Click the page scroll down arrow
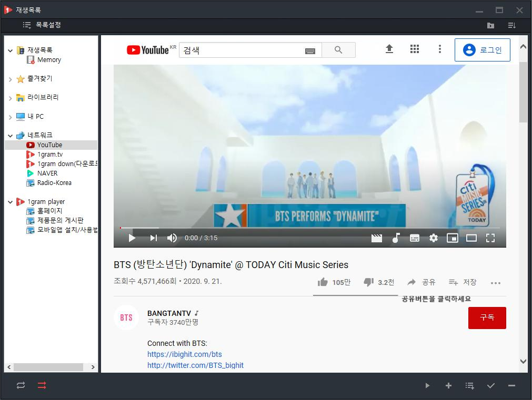Viewport: 532px width, 400px height. (x=524, y=361)
